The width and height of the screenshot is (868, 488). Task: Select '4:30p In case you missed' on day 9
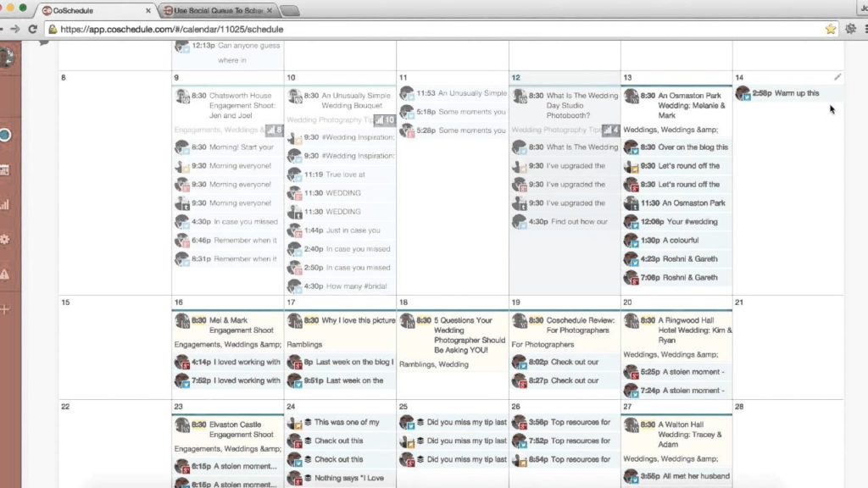(227, 222)
